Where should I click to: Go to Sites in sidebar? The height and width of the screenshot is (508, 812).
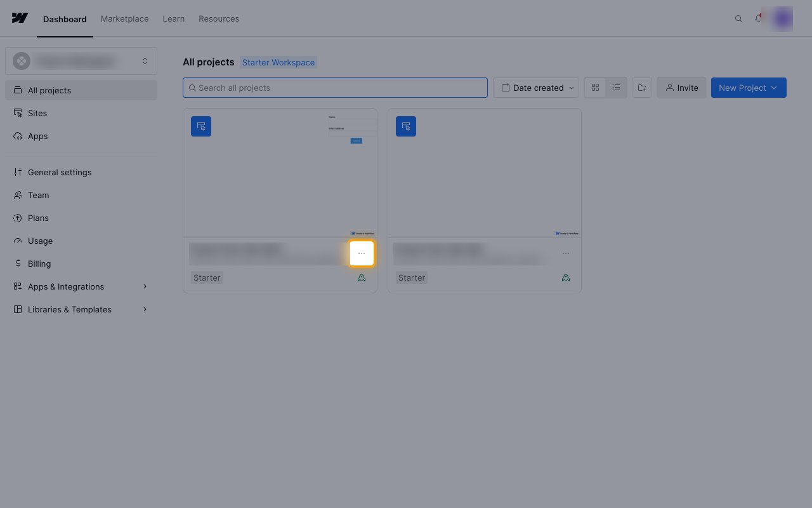(81, 113)
